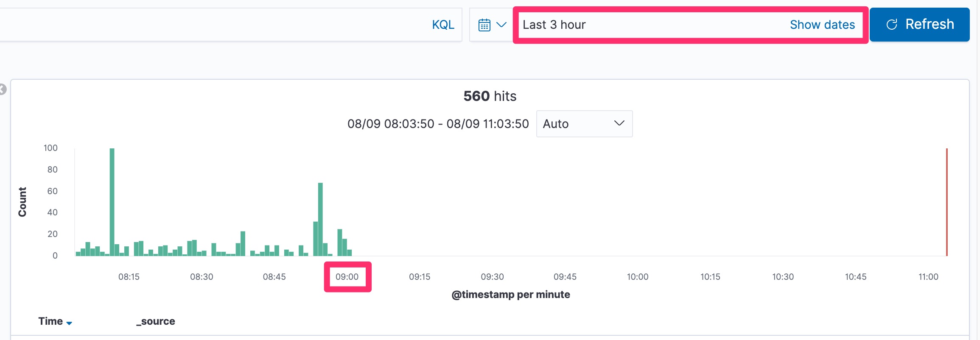Click the tallest histogram bar near 08:12
Screen dimensions: 980x340
[112, 202]
